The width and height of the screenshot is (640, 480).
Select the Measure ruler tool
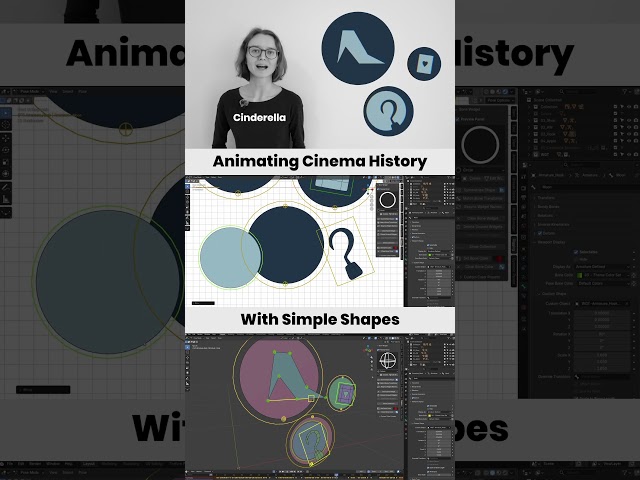pyautogui.click(x=6, y=200)
